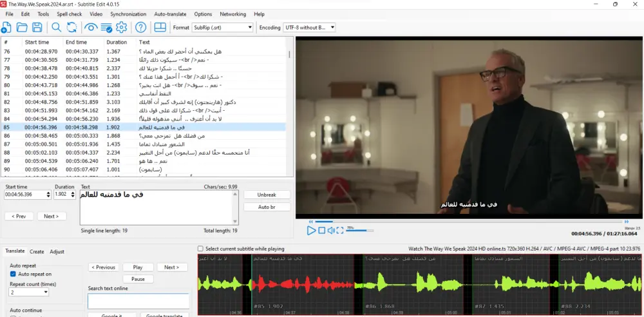
Task: Open a subtitle file with folder icon
Action: click(21, 28)
